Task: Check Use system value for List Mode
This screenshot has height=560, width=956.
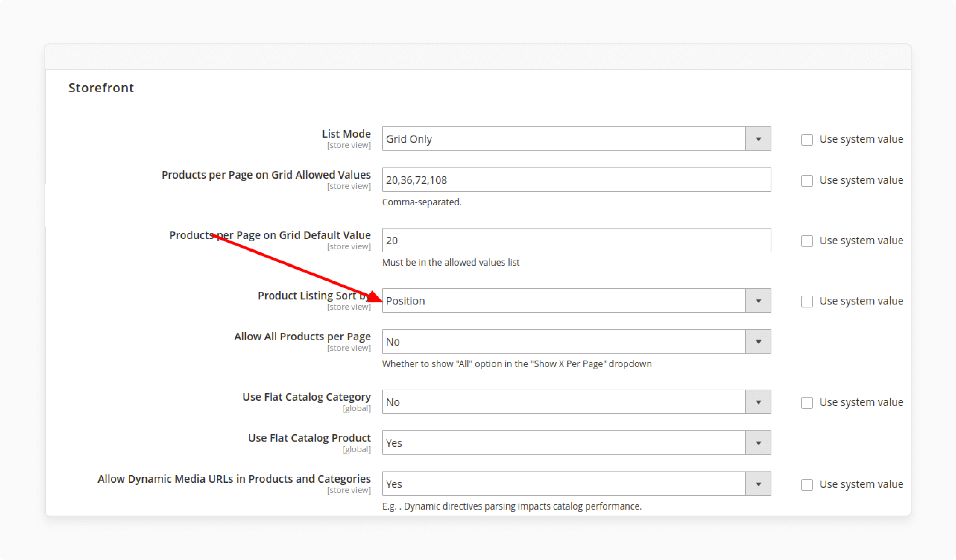Action: coord(807,139)
